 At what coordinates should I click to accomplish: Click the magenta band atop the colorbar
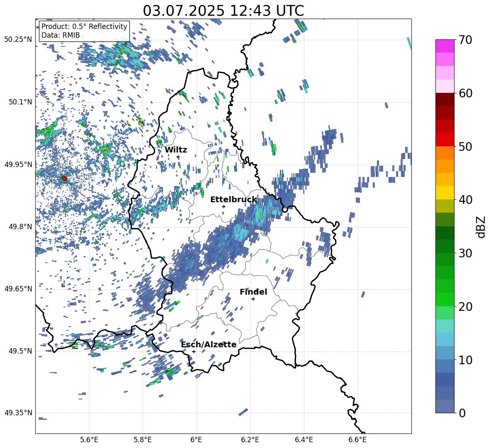coord(445,46)
